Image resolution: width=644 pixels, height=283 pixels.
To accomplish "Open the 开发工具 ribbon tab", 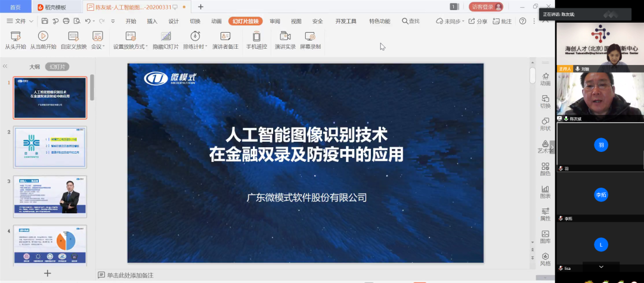I will [346, 21].
